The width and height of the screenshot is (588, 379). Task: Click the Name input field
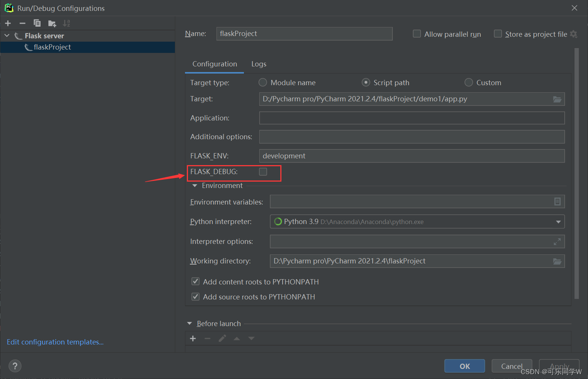tap(304, 34)
